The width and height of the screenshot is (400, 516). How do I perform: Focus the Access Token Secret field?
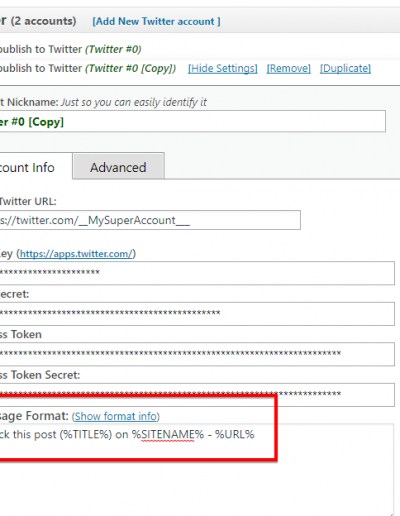point(197,395)
